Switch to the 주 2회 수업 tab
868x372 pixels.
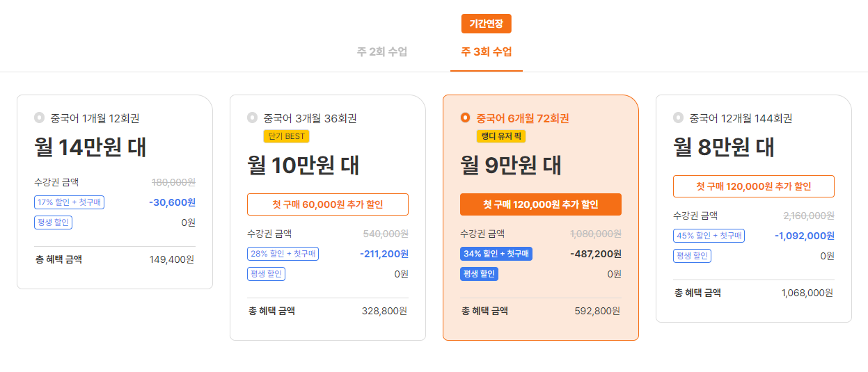tap(382, 52)
